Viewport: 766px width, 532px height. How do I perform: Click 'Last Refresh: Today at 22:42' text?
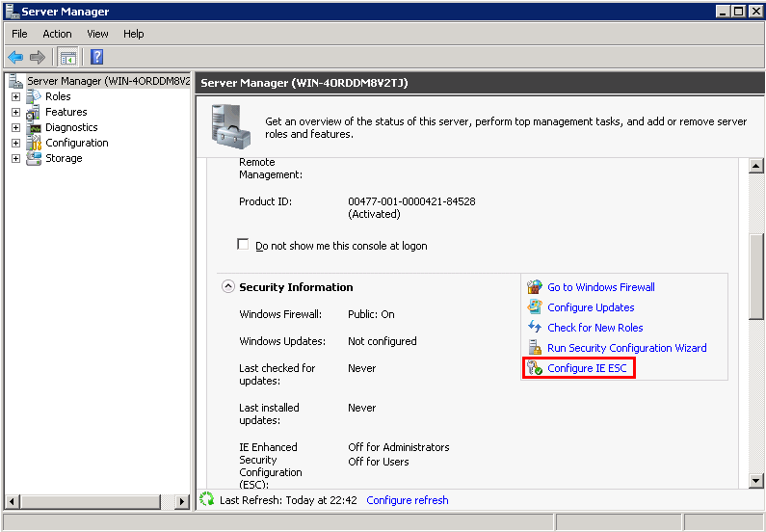point(288,500)
